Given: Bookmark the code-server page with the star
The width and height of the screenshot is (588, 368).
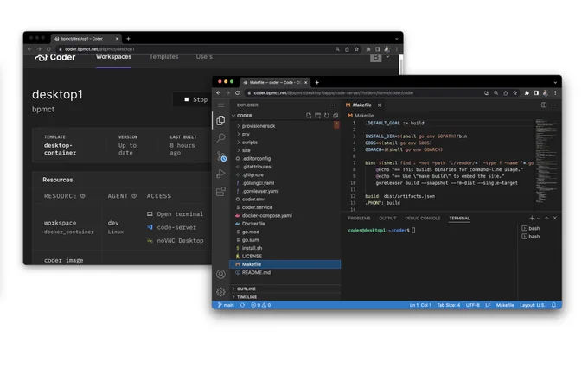Looking at the screenshot, I should [515, 93].
